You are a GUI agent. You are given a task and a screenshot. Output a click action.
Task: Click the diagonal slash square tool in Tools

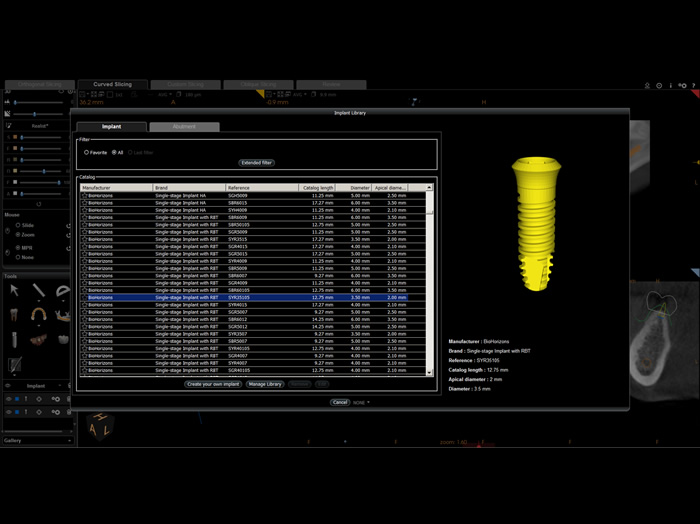[x=14, y=365]
